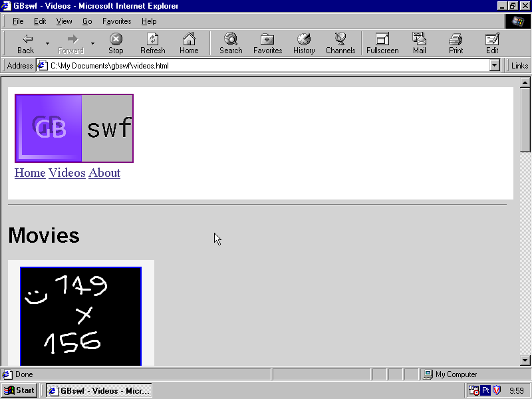The image size is (532, 399).
Task: Toggle Fullscreen mode in toolbar
Action: [382, 43]
